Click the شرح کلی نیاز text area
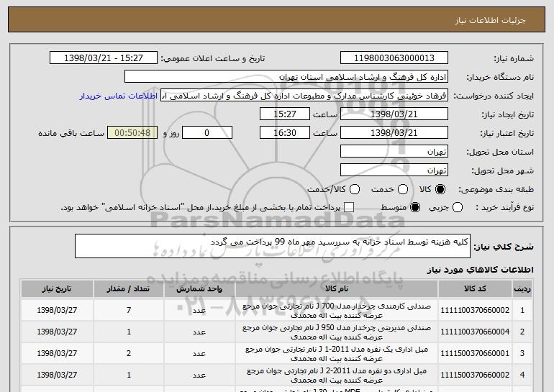554x392 pixels. coord(273,246)
